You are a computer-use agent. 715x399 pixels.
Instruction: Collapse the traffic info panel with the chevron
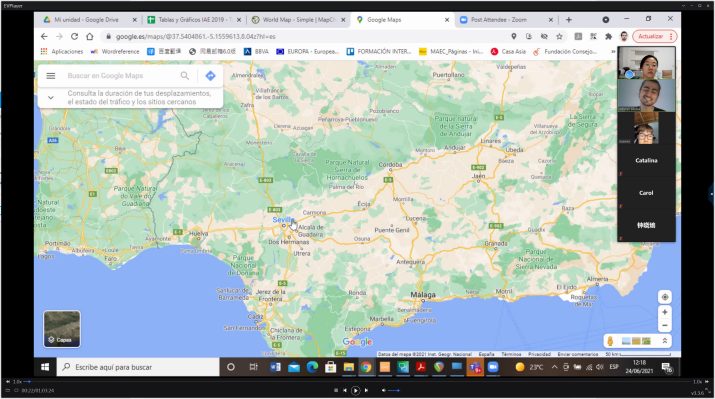pyautogui.click(x=51, y=98)
